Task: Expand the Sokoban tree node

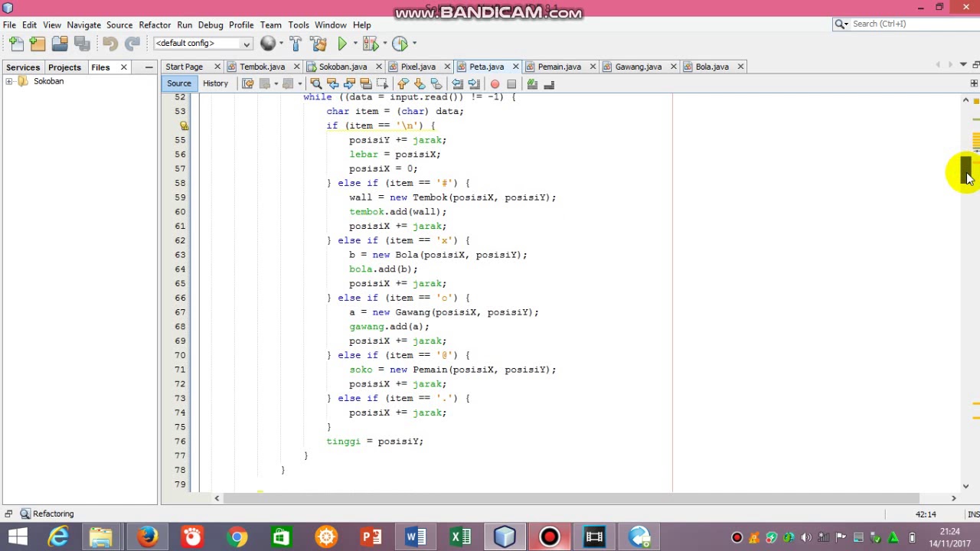Action: tap(8, 81)
